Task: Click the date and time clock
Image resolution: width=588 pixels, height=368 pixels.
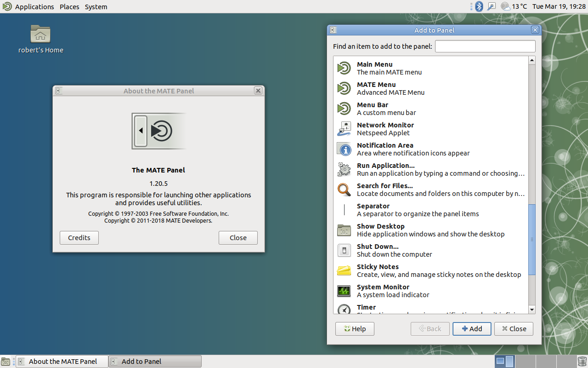Action: [559, 6]
